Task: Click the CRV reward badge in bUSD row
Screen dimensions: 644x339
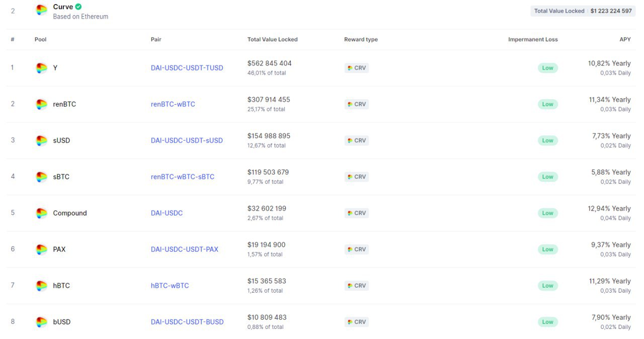Action: click(357, 322)
